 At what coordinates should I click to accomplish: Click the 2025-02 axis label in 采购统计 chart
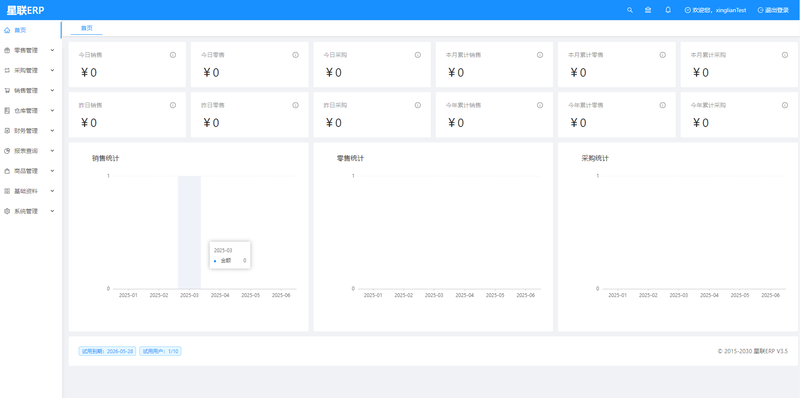pyautogui.click(x=648, y=295)
